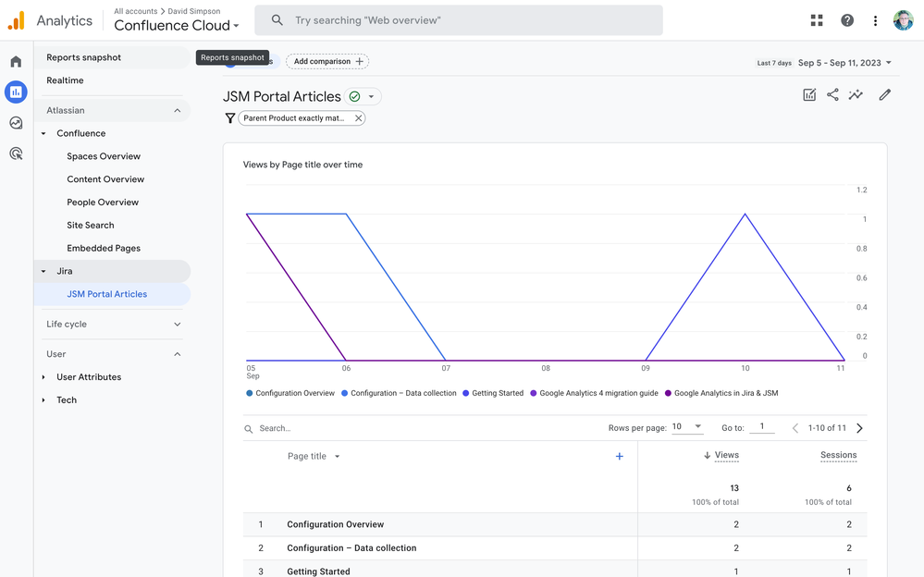
Task: Click the Add comparison button
Action: click(327, 61)
